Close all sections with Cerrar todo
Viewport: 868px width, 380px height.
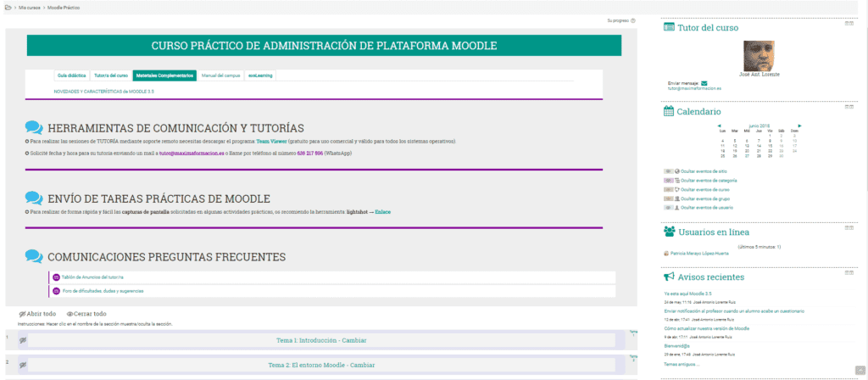click(86, 314)
